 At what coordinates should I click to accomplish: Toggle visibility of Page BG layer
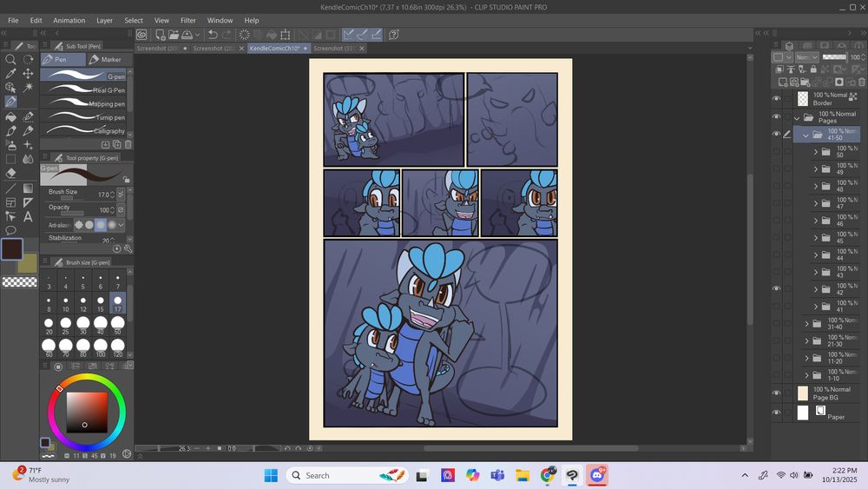777,393
